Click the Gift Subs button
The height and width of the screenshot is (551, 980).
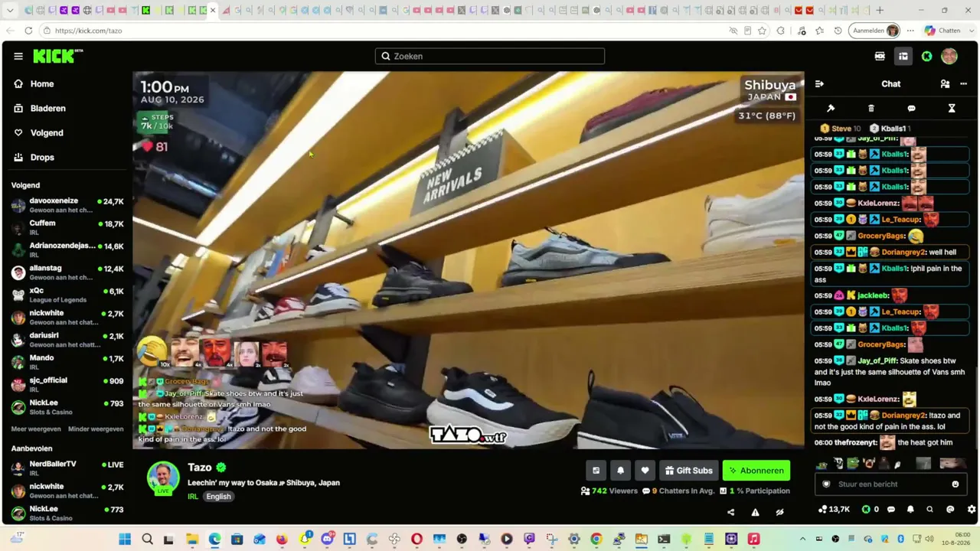tap(689, 471)
